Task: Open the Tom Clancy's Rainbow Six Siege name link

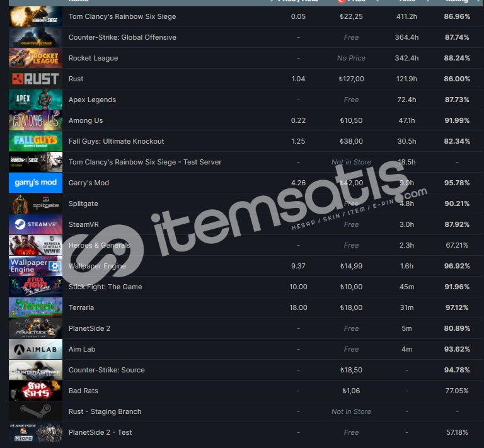Action: click(122, 16)
